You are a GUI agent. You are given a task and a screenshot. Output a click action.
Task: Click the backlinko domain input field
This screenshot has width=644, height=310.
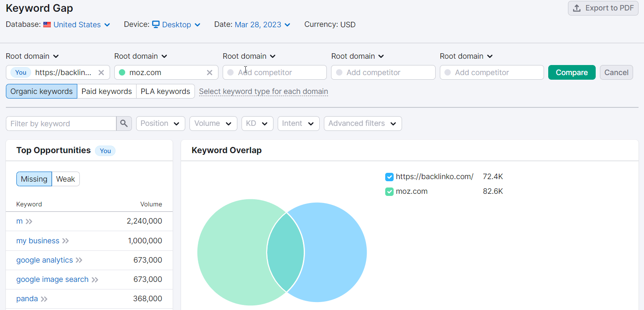coord(58,72)
